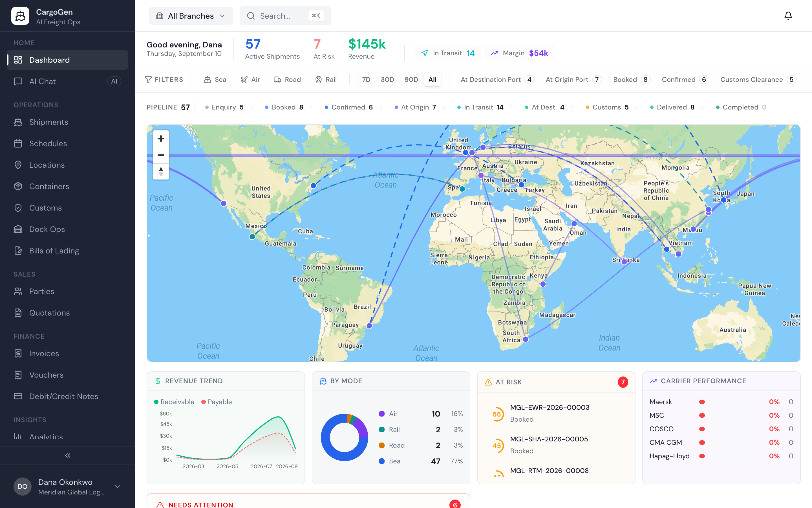The image size is (812, 508).
Task: Select the 90D time range
Action: [411, 80]
